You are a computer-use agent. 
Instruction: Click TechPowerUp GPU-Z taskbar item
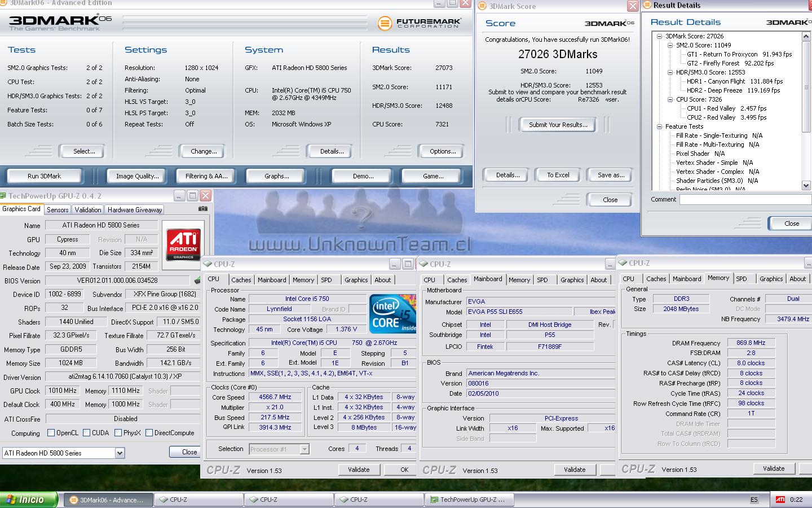469,500
